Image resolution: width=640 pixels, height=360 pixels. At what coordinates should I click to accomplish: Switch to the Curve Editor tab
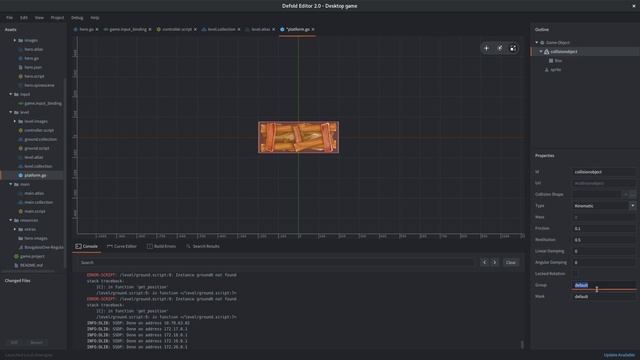(x=122, y=247)
